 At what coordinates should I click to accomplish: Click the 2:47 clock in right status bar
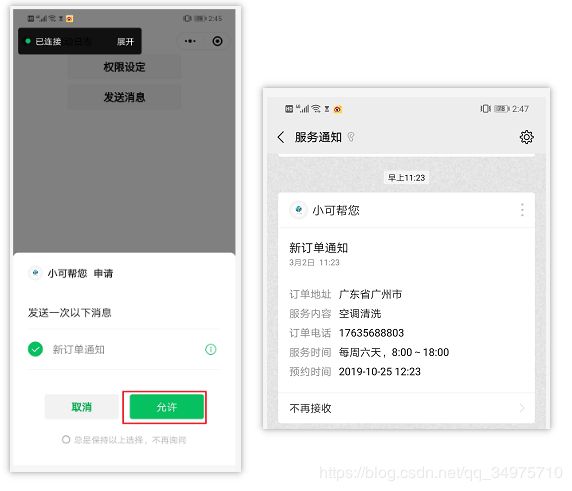521,109
